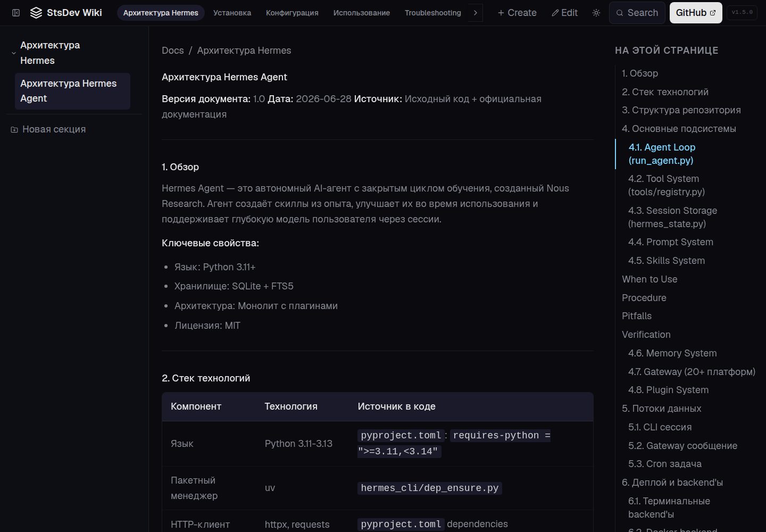Click the v1.5.0 version badge

[x=742, y=13]
